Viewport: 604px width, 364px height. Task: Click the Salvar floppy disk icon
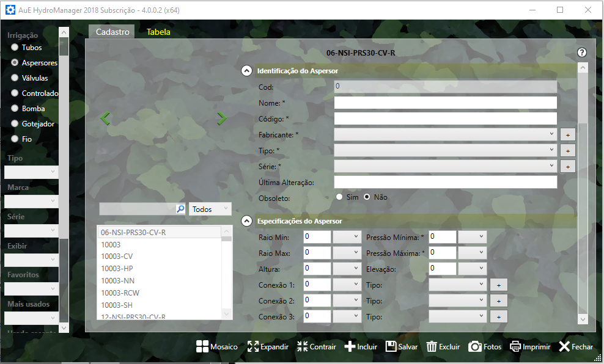click(391, 347)
